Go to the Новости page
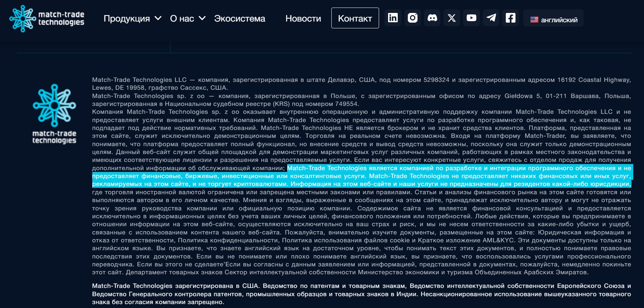This screenshot has height=308, width=644. tap(303, 18)
